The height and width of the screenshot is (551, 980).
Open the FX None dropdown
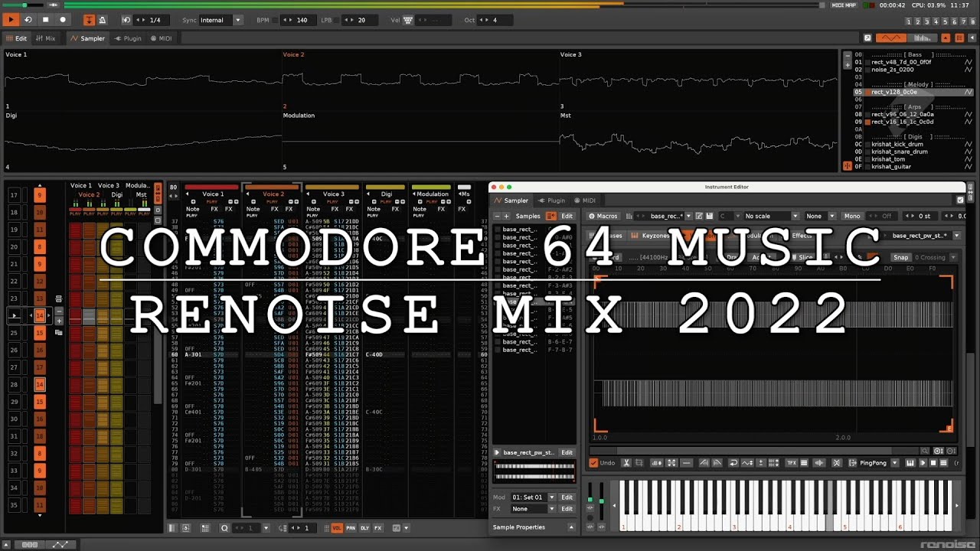534,509
